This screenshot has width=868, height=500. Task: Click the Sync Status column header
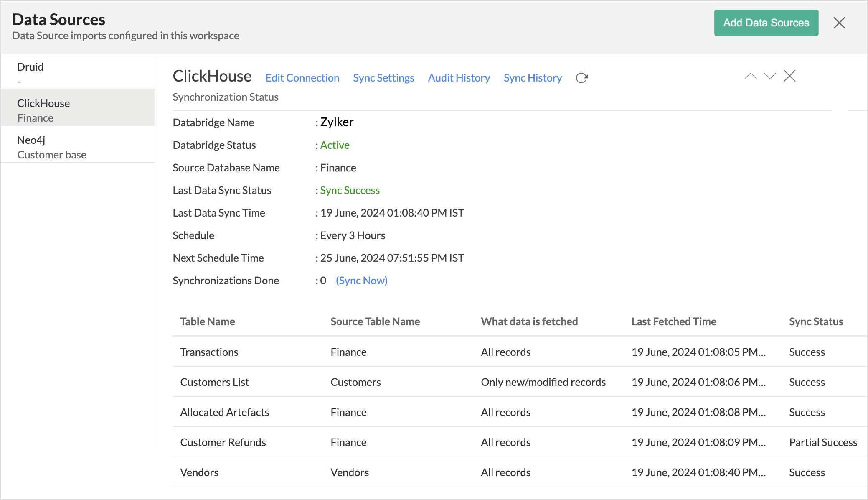pos(816,321)
